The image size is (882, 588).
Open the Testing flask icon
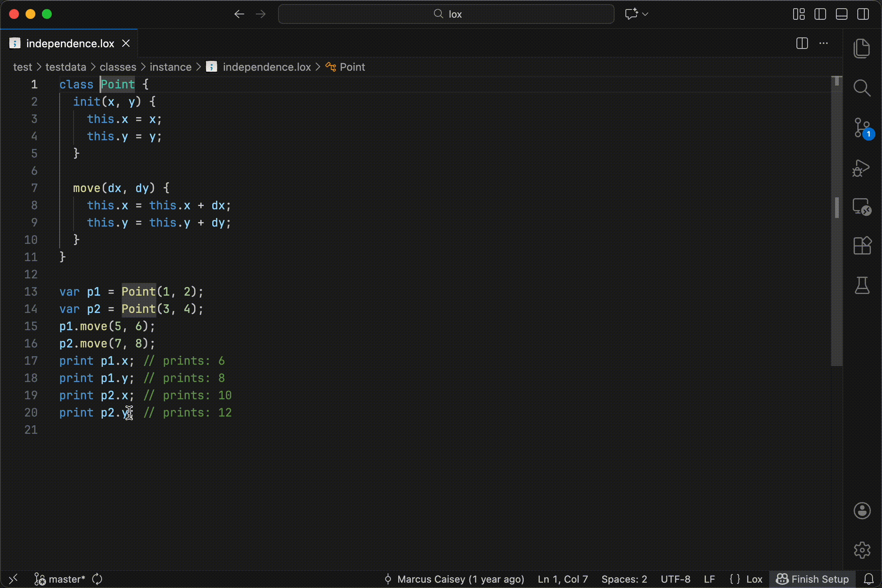(862, 285)
